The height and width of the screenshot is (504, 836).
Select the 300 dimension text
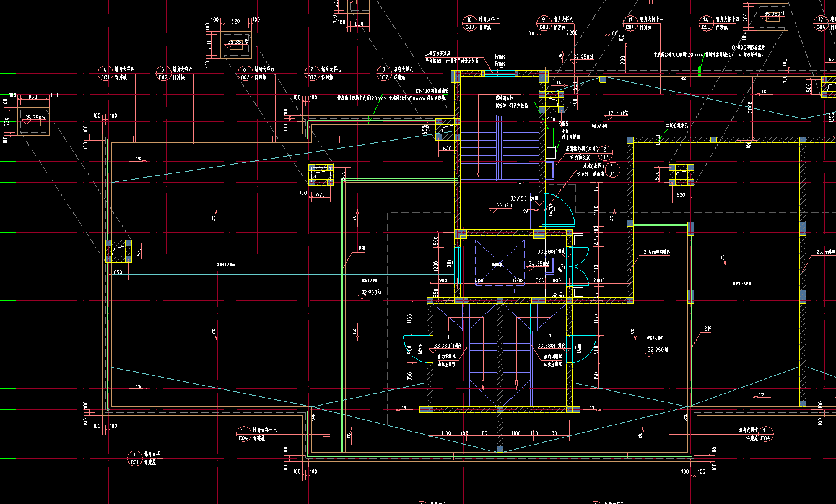tap(540, 280)
